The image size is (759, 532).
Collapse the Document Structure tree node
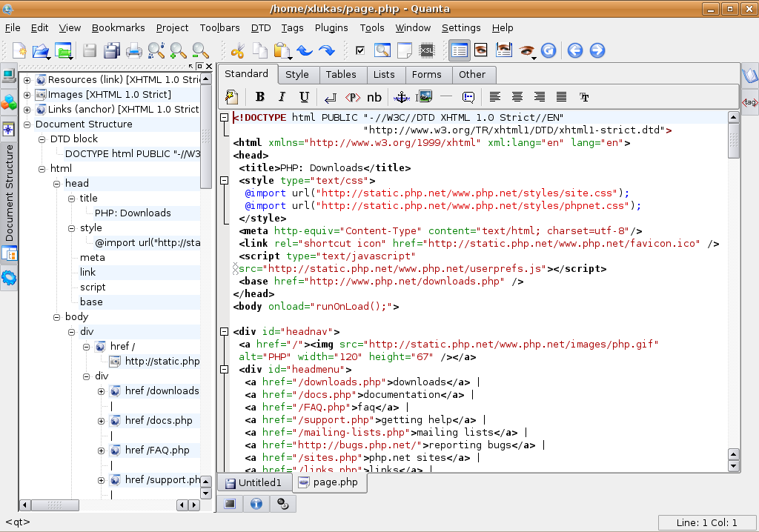(x=27, y=124)
